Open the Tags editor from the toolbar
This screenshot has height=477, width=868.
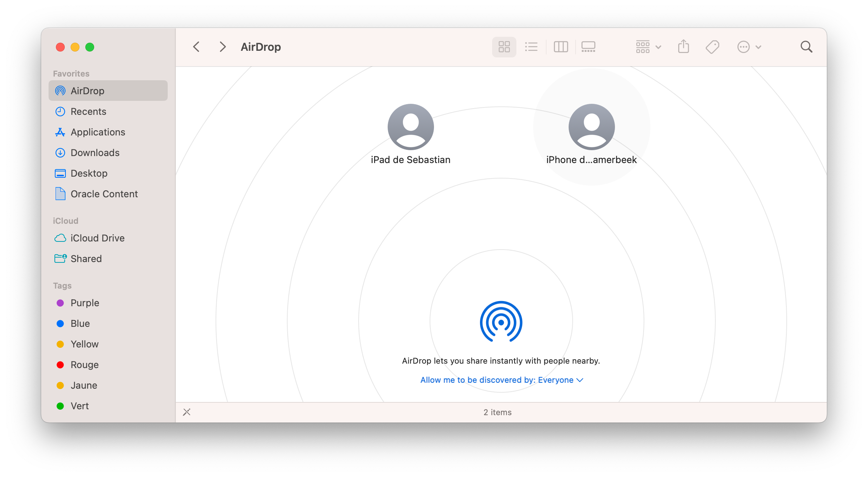point(712,47)
